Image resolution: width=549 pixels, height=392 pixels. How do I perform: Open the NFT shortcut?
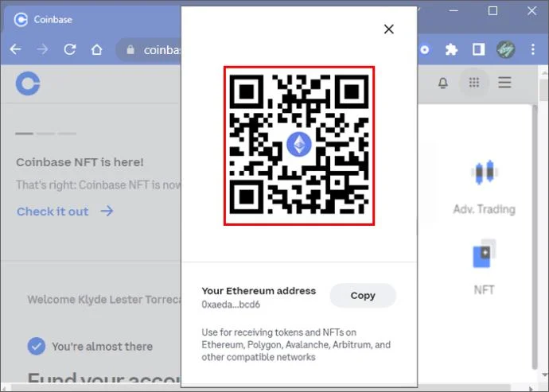point(485,267)
